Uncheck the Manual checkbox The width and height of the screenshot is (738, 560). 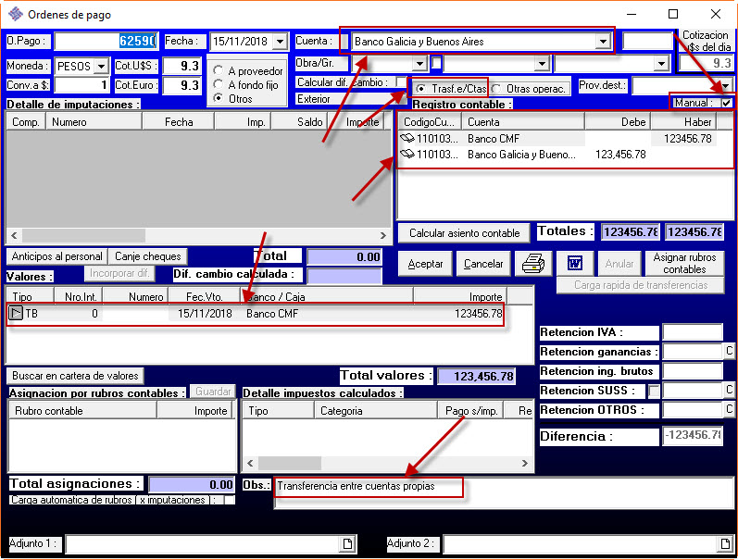[x=726, y=103]
